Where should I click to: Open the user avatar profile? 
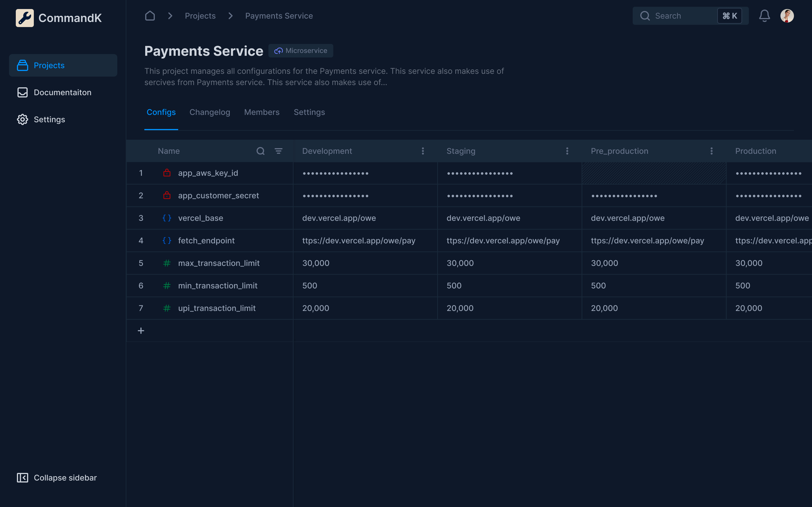click(787, 16)
